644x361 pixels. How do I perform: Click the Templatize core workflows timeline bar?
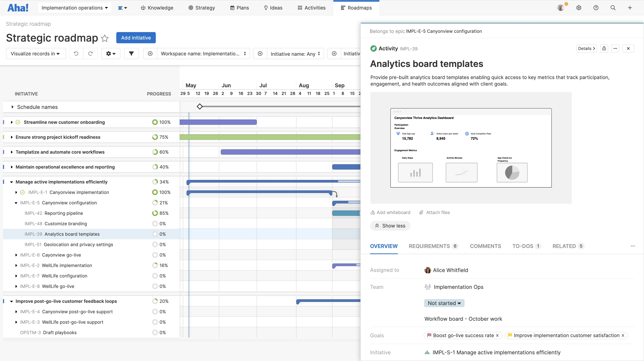pos(290,152)
